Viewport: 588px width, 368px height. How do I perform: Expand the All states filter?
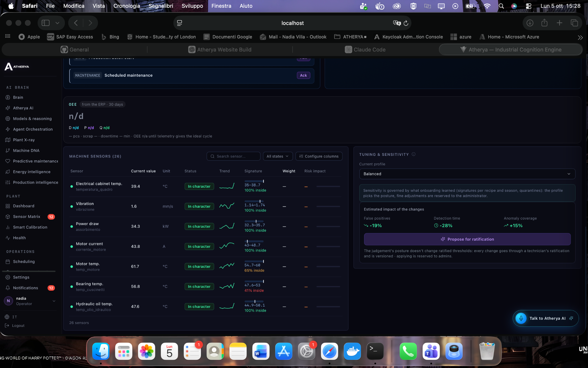[278, 156]
